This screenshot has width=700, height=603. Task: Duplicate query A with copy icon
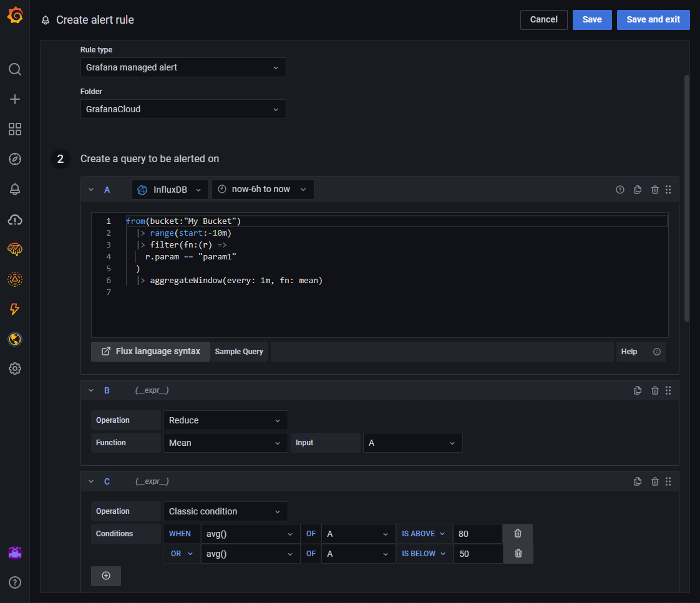638,190
